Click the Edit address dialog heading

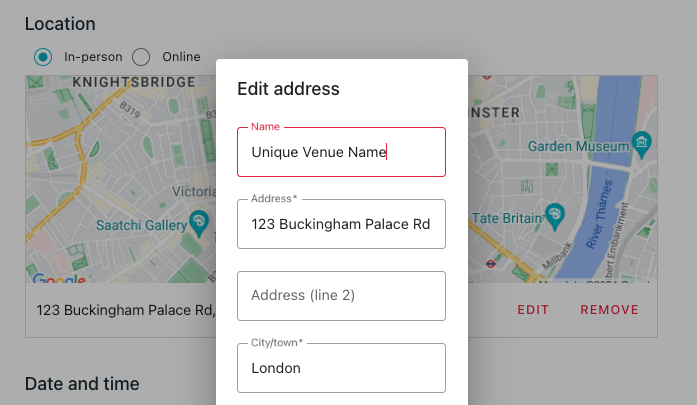288,89
